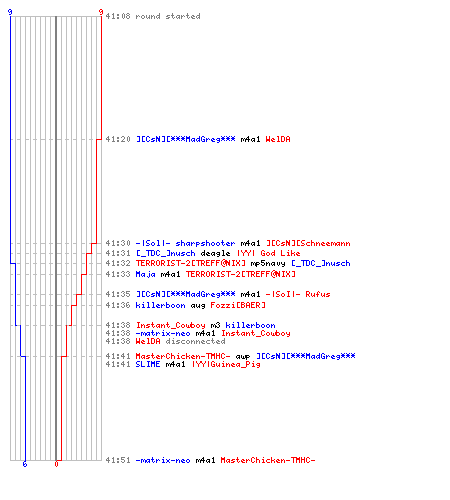Click the 41:08 round started entry

click(153, 16)
